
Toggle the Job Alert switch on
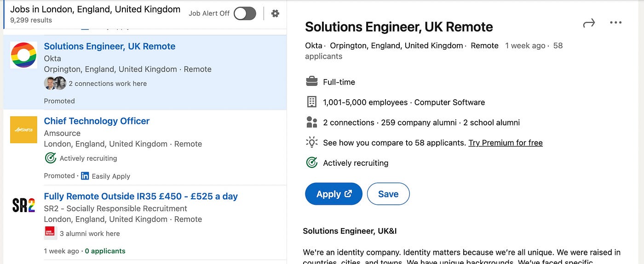pyautogui.click(x=245, y=13)
